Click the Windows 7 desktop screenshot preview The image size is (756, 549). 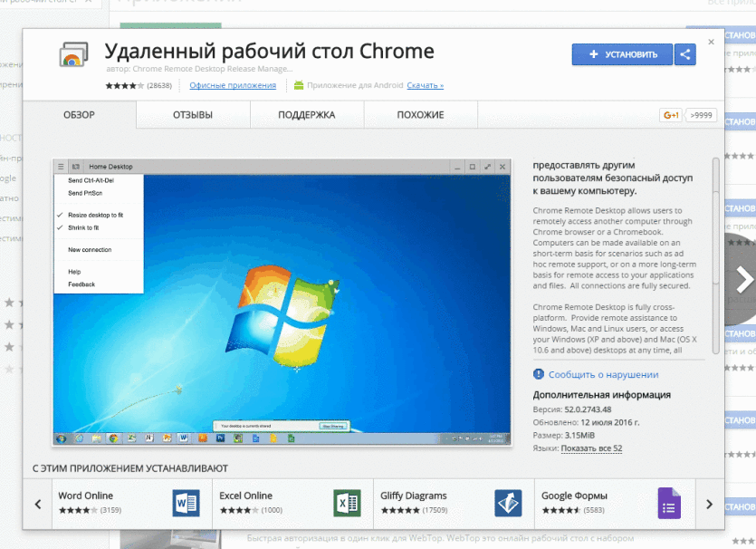coord(282,302)
